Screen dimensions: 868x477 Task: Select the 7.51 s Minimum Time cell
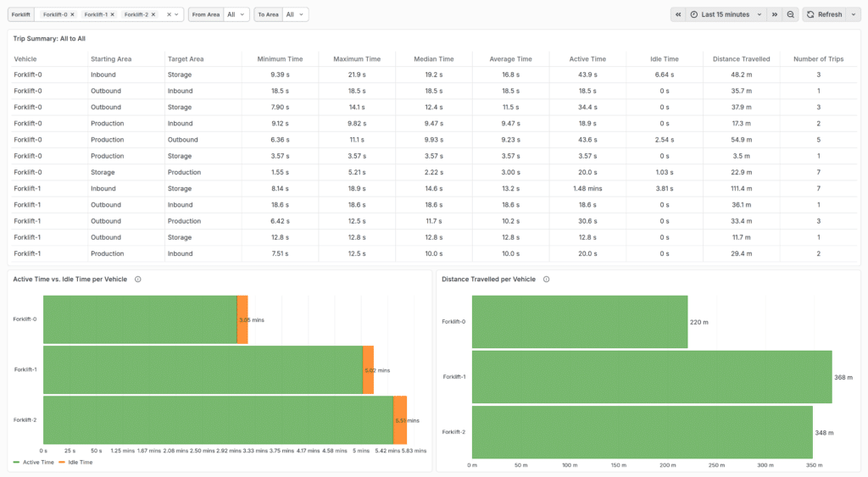(x=280, y=254)
